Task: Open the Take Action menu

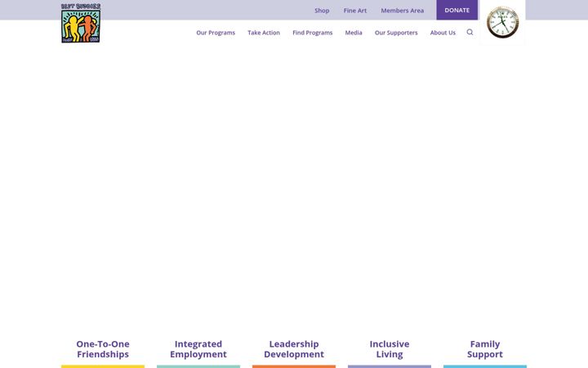Action: (x=264, y=33)
